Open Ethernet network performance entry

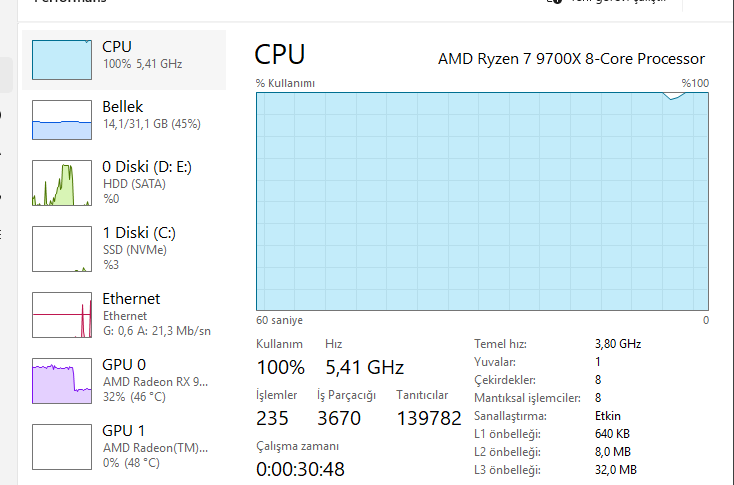(156, 314)
